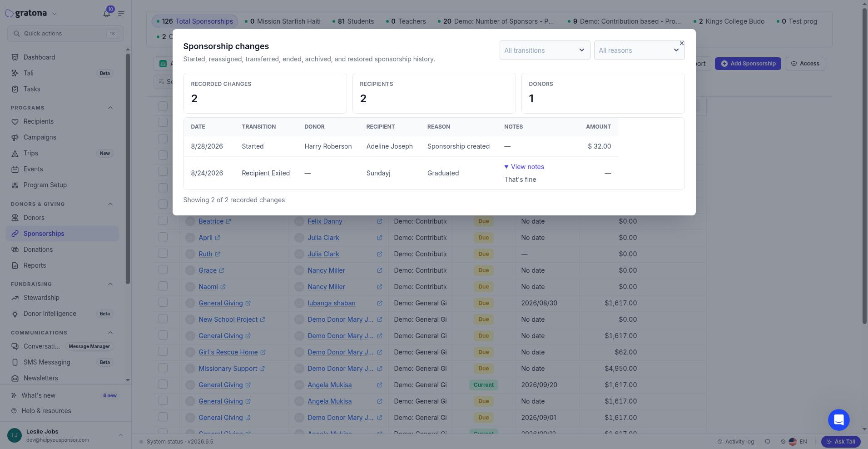Open Dashboard from the sidebar
The height and width of the screenshot is (449, 868).
(x=63, y=57)
